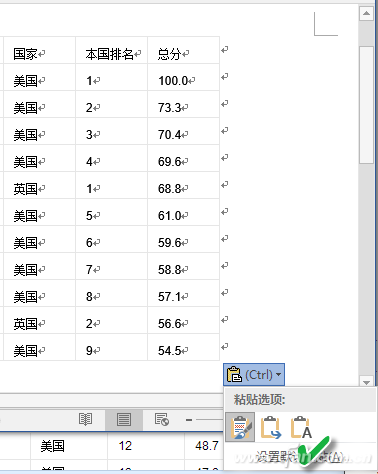Click the 国家 header cell

(40, 50)
